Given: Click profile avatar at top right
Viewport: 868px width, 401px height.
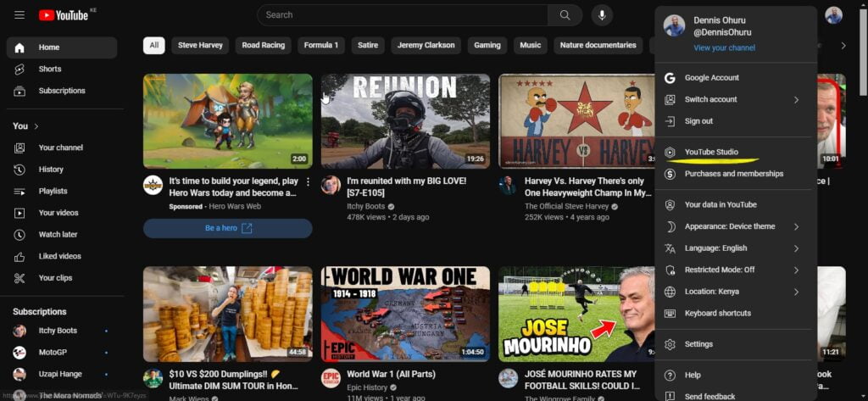Looking at the screenshot, I should click(x=833, y=15).
